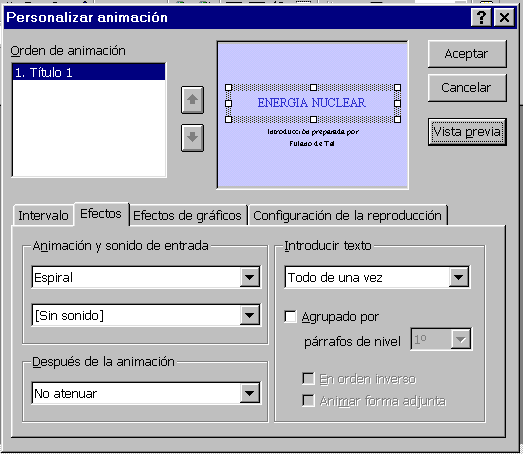Click the Cancelar button

[x=467, y=88]
